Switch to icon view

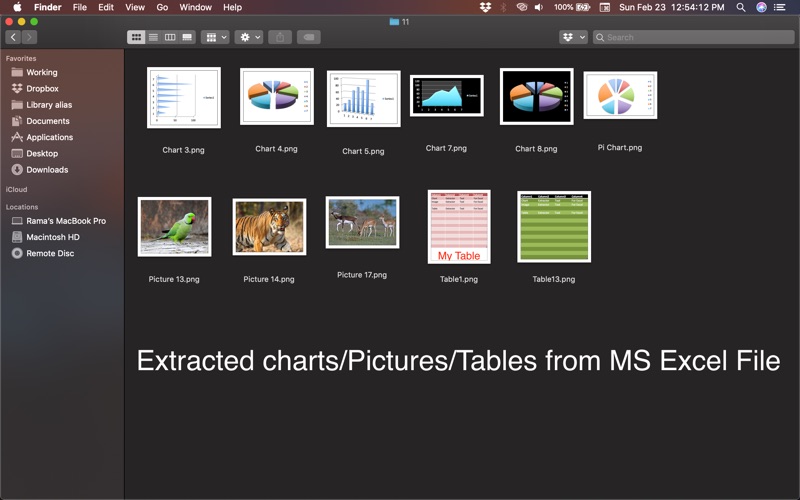136,37
